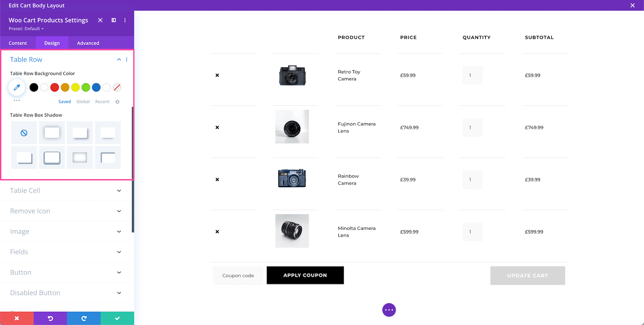Open the Saved colors view

click(x=64, y=102)
